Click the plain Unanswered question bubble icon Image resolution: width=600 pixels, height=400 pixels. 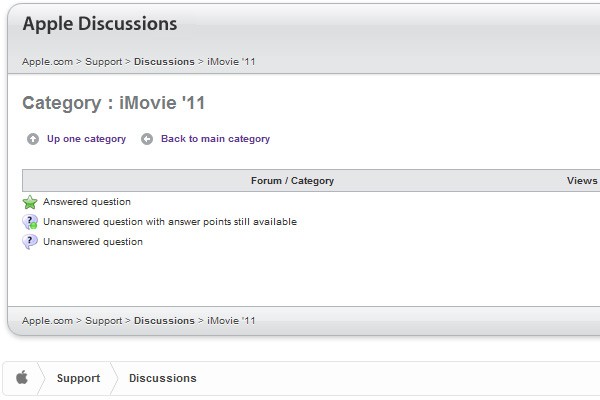30,242
